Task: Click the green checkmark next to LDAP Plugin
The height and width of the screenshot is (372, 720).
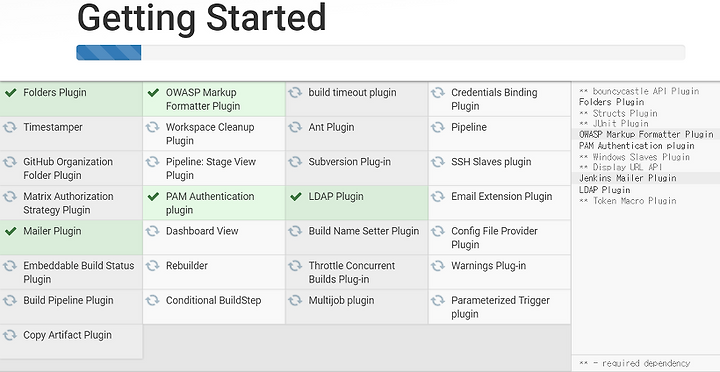Action: (296, 197)
